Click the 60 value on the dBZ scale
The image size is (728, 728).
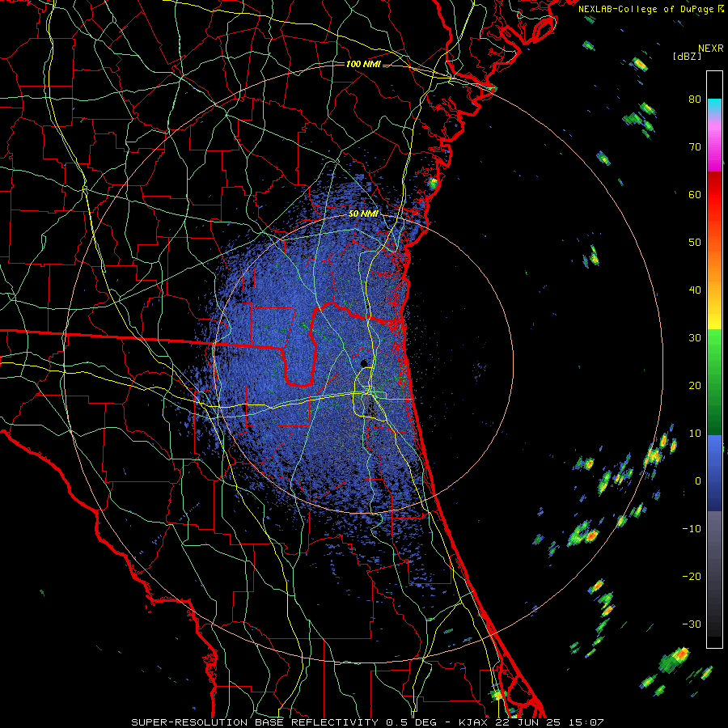tap(695, 194)
